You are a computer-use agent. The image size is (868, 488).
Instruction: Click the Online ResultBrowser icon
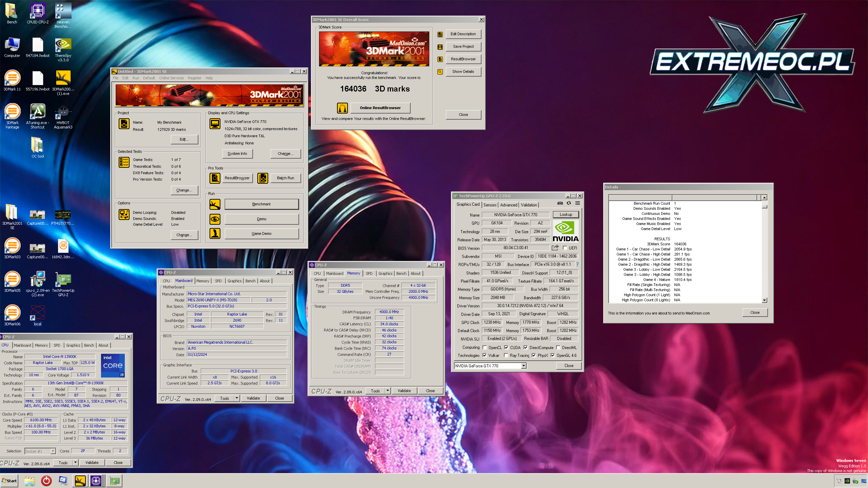tap(342, 108)
